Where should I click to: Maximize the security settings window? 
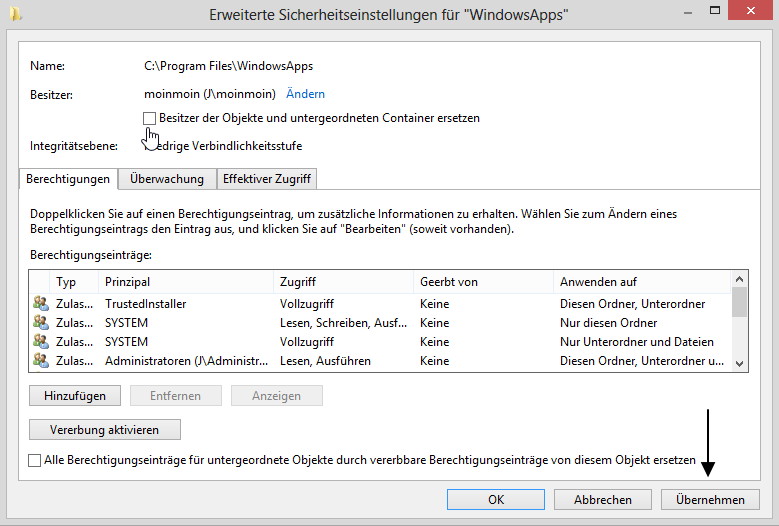pyautogui.click(x=715, y=10)
